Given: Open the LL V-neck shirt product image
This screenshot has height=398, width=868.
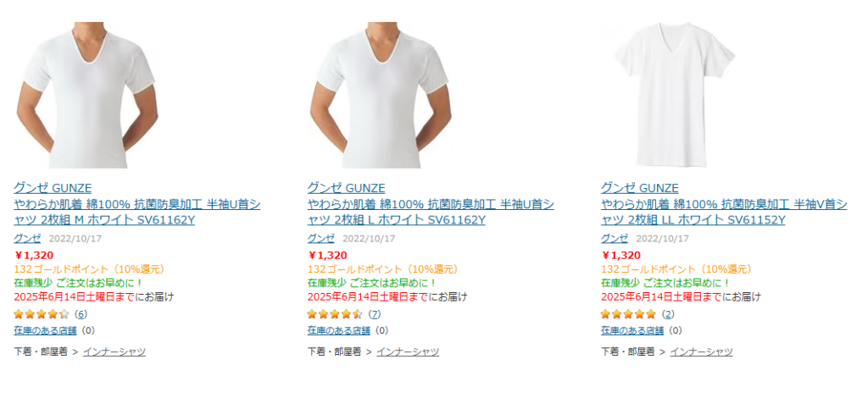Looking at the screenshot, I should [674, 95].
